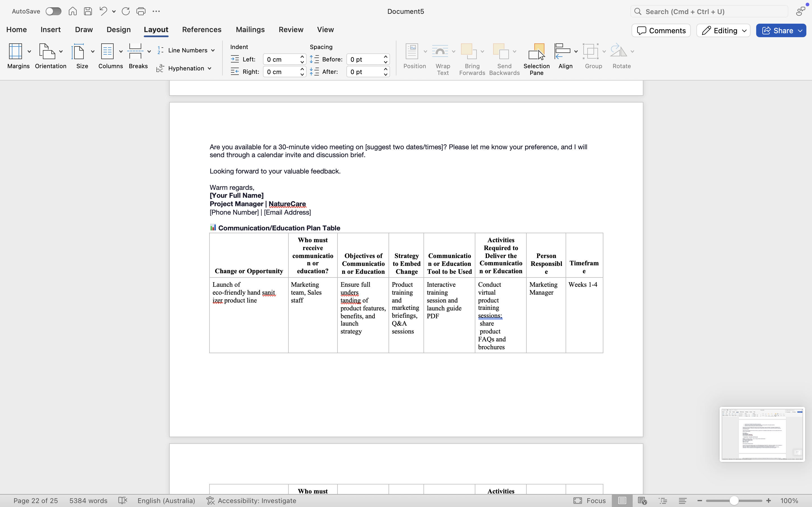Click the Print icon

141,11
